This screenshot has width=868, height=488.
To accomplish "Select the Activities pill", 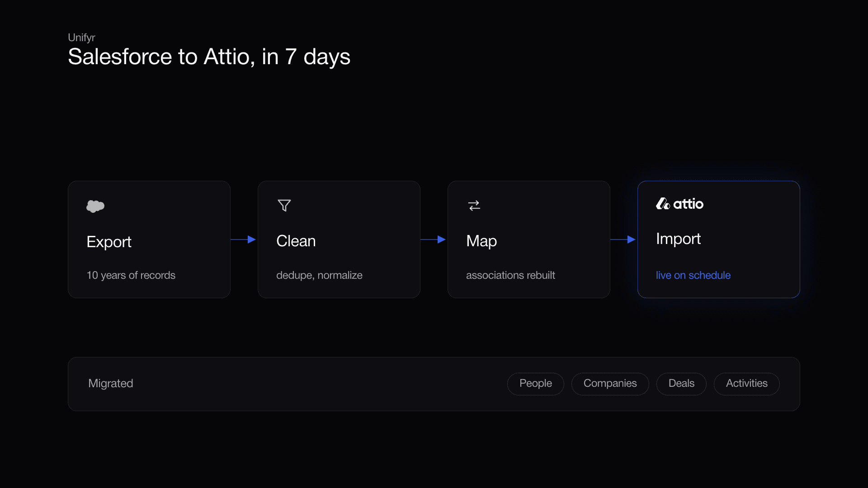I will pos(747,384).
